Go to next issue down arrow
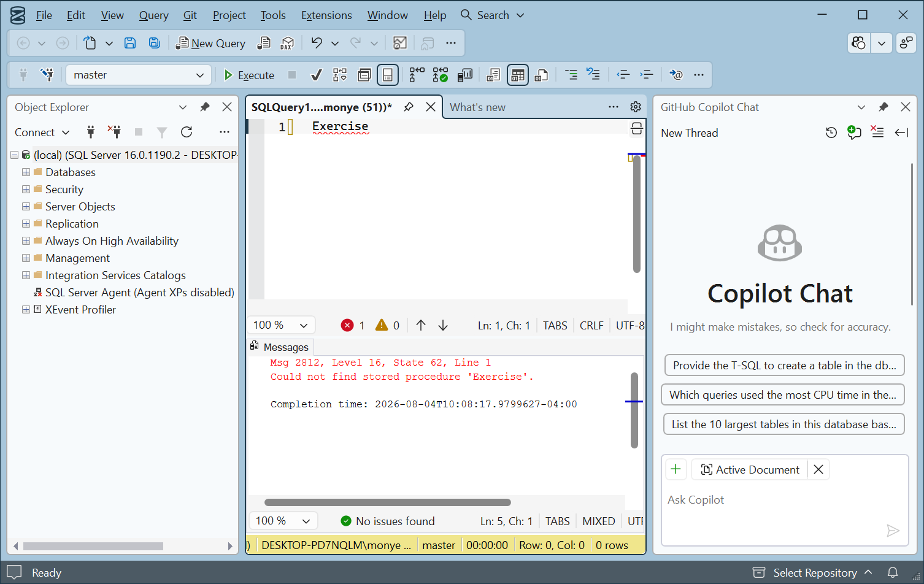 pos(443,325)
